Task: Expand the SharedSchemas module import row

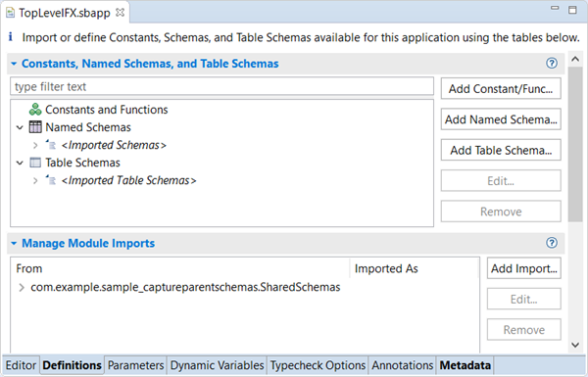Action: tap(22, 288)
